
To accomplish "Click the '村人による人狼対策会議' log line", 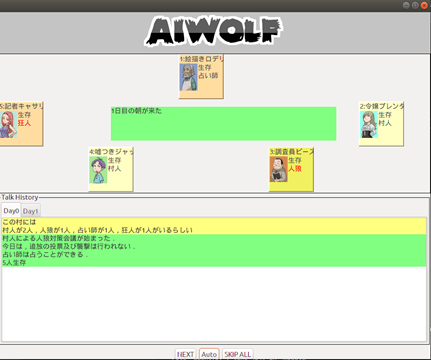I will tap(214, 238).
